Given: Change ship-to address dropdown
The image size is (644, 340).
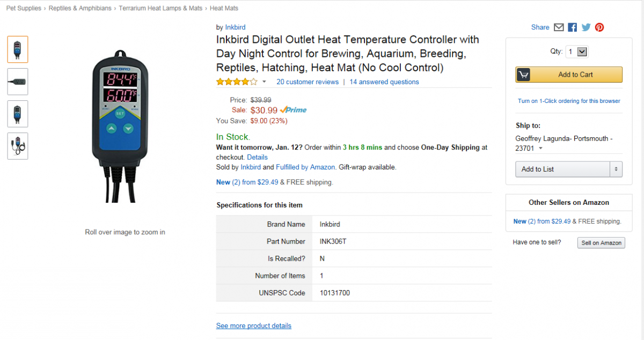Looking at the screenshot, I should tap(541, 149).
